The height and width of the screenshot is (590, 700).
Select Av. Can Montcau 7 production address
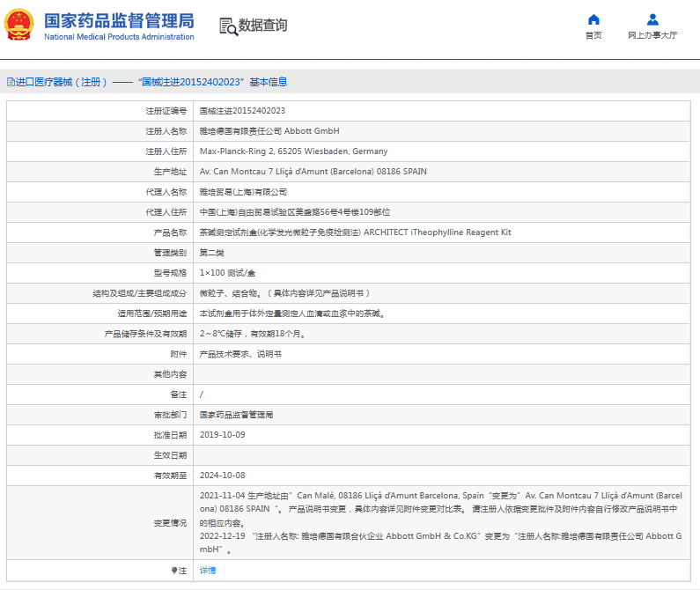pos(313,172)
